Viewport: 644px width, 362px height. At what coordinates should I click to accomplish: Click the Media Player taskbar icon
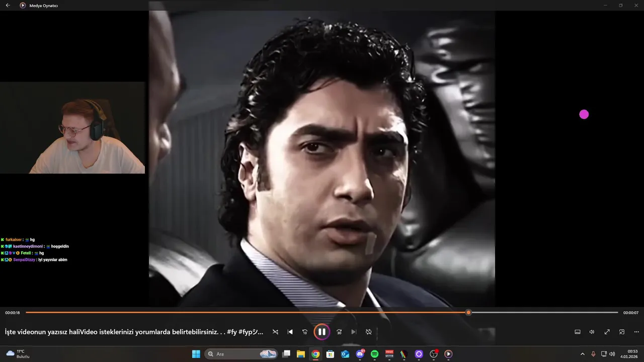[x=448, y=354]
